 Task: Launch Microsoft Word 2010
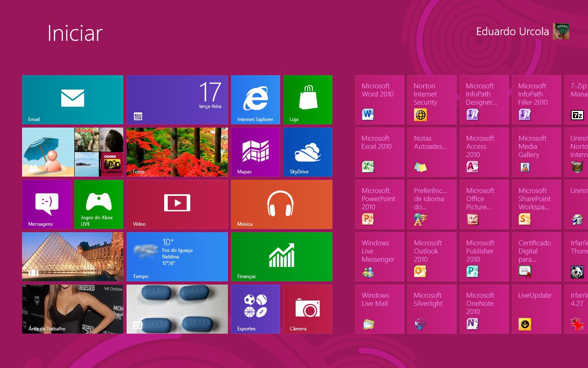(x=379, y=99)
